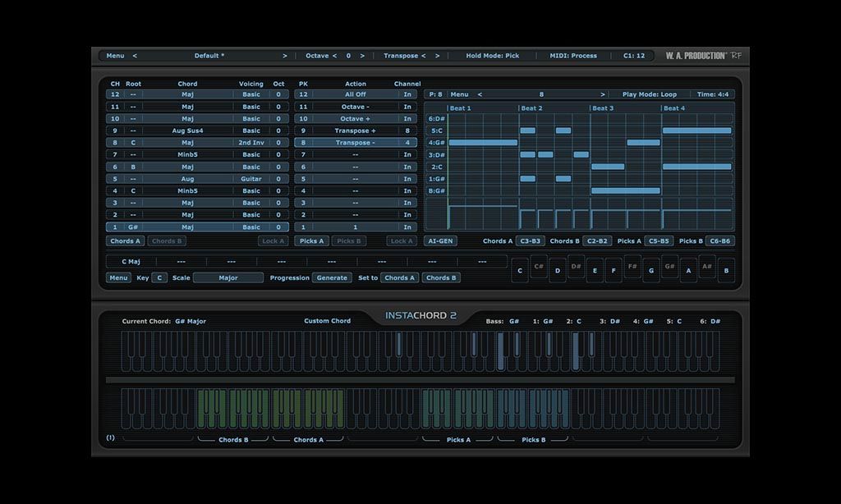Click the Custom Chord label

[x=327, y=321]
